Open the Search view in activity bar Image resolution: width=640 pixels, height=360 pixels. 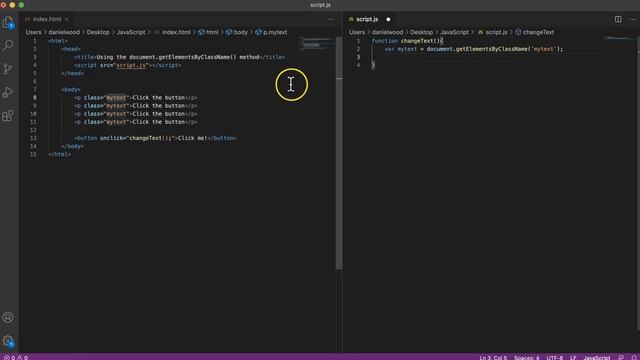point(8,45)
